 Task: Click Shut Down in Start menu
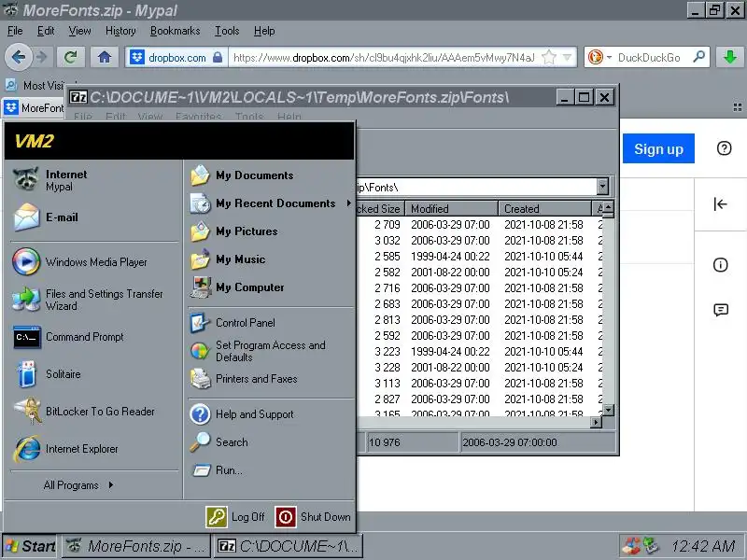point(313,517)
